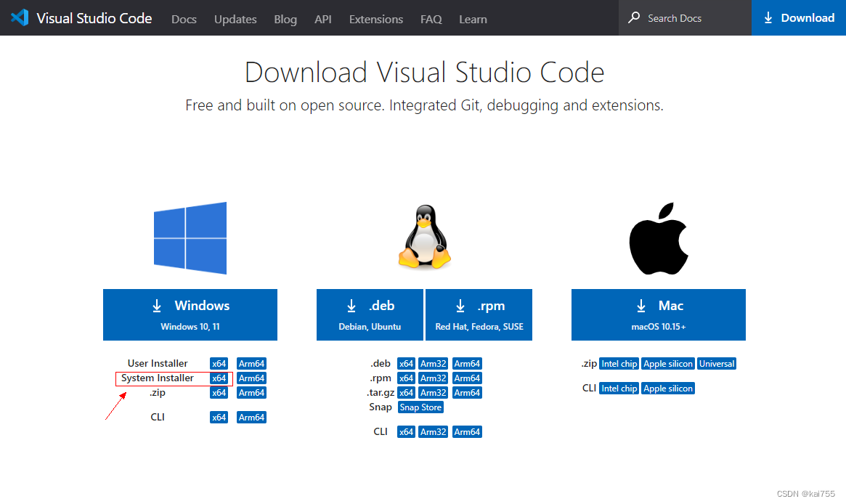Select Arm64 for System Installer
The height and width of the screenshot is (504, 846).
[251, 378]
